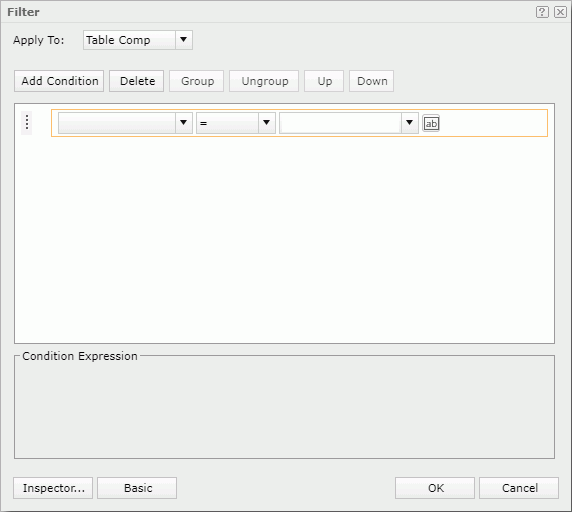
Task: Click the Delete button
Action: 136,81
